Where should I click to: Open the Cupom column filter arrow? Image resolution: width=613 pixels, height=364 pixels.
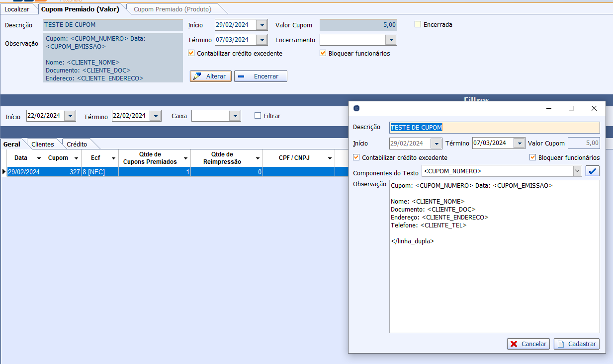[76, 158]
